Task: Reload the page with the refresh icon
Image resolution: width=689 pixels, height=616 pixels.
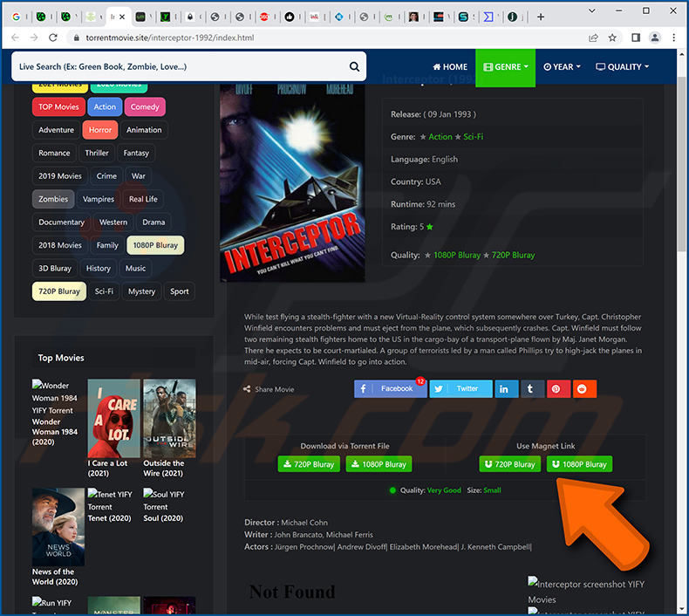Action: click(x=53, y=38)
